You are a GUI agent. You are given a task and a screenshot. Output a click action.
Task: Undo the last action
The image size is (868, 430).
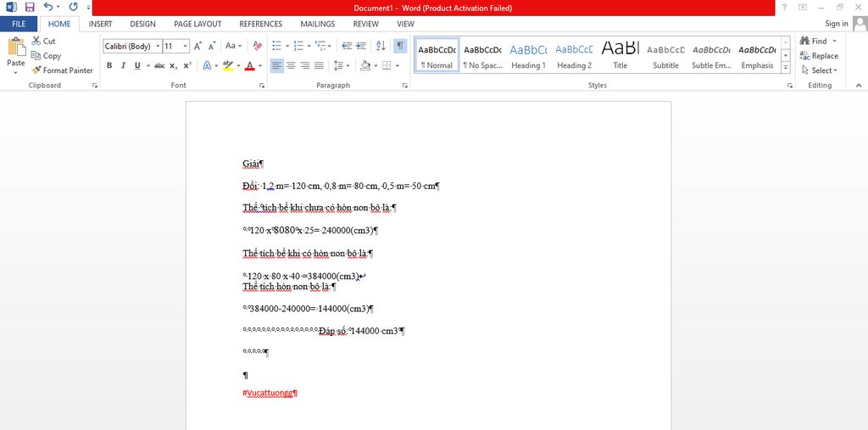(x=48, y=7)
